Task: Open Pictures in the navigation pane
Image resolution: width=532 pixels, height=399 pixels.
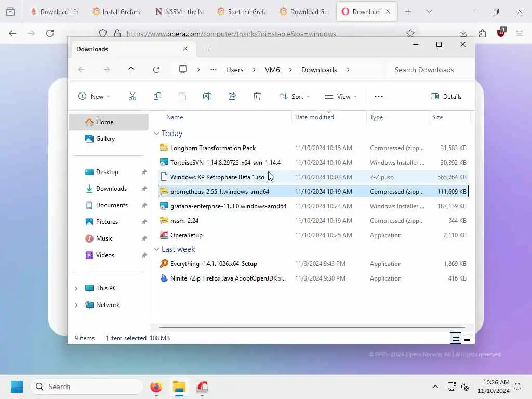Action: 109,222
